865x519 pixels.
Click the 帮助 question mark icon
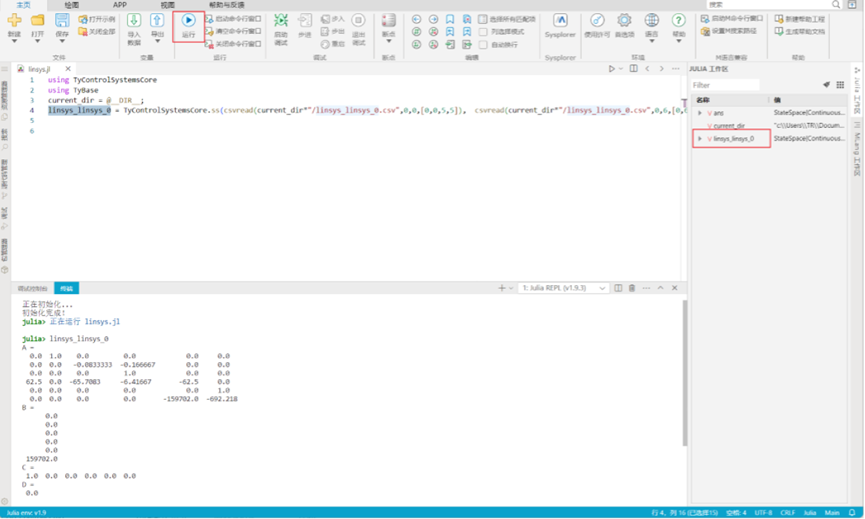pos(678,20)
